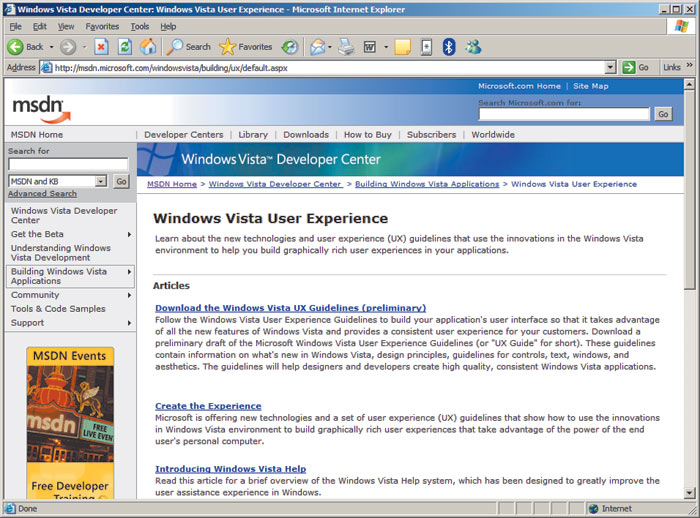Click the Internet zone globe icon
Viewport: 700px width, 518px height.
point(593,509)
